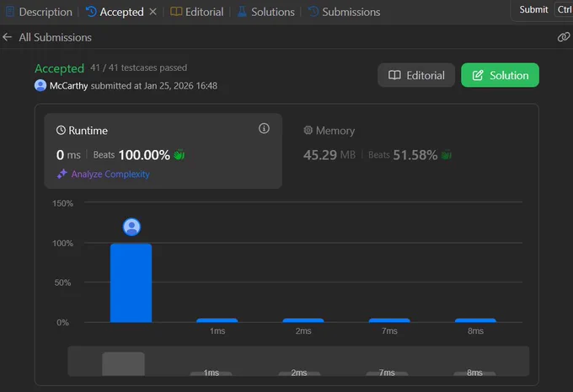Screen dimensions: 573x392
Task: Click the 0 ms runtime value
Action: pyautogui.click(x=68, y=155)
